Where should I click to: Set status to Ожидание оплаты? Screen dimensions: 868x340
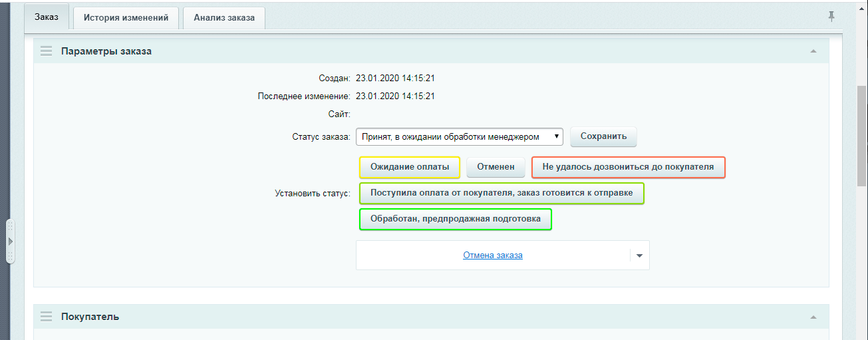(x=410, y=168)
